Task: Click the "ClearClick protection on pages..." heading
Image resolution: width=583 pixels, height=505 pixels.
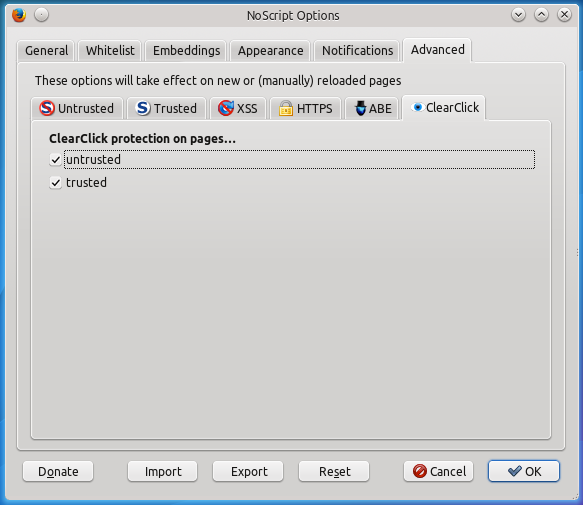Action: tap(142, 139)
